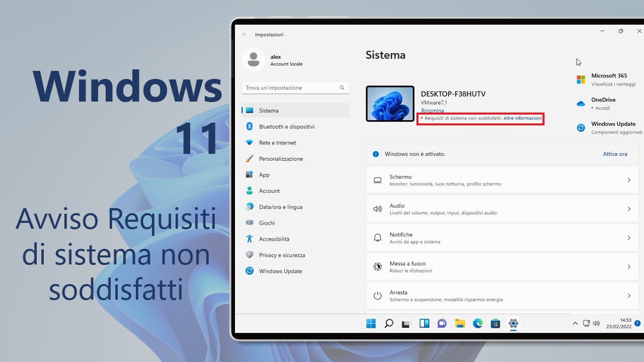Image resolution: width=644 pixels, height=362 pixels.
Task: Click the game controller Giochi icon
Action: pyautogui.click(x=249, y=223)
